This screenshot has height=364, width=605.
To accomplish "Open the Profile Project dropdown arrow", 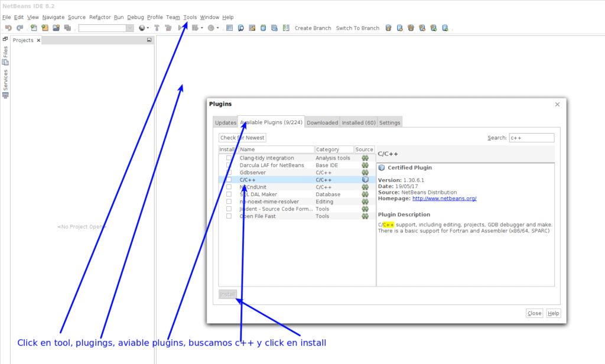I will pyautogui.click(x=217, y=28).
